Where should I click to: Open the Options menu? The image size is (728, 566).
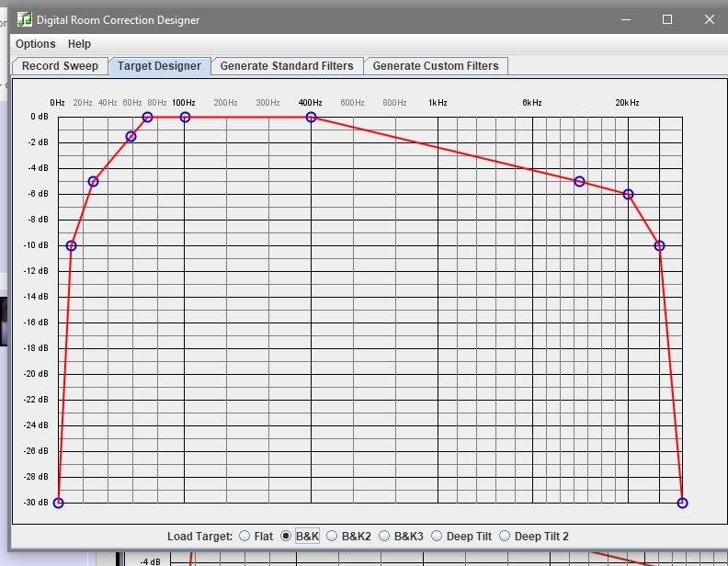coord(35,44)
